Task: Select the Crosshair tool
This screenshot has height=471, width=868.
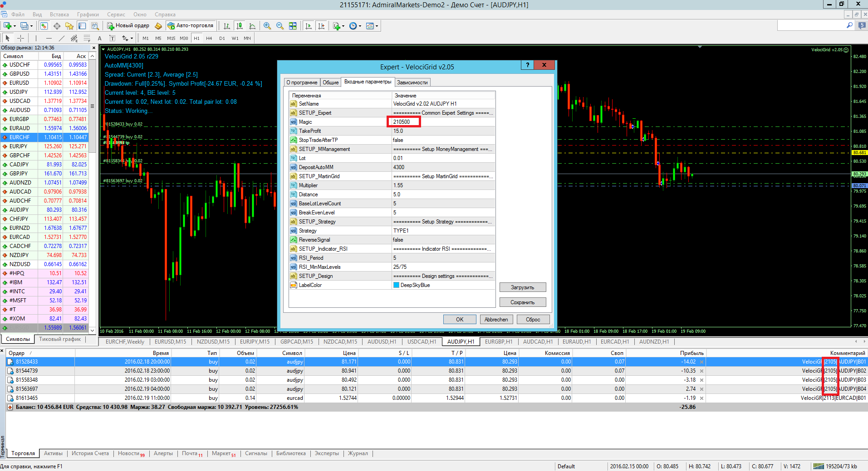Action: point(20,38)
